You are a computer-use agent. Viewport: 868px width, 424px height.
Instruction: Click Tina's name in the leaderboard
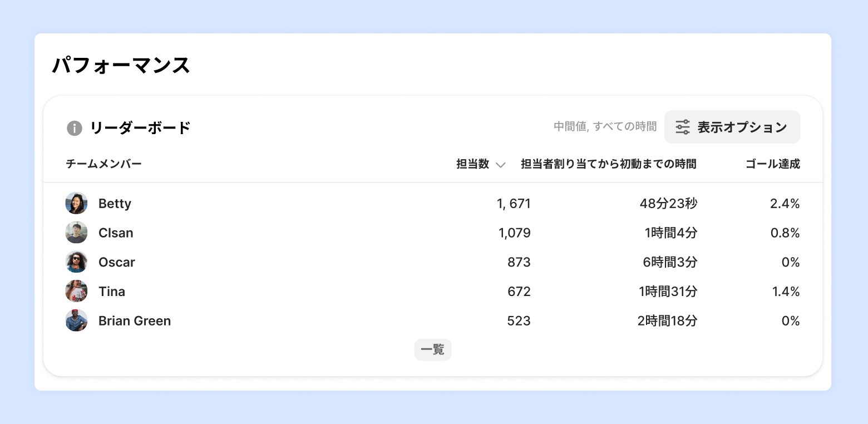tap(112, 292)
